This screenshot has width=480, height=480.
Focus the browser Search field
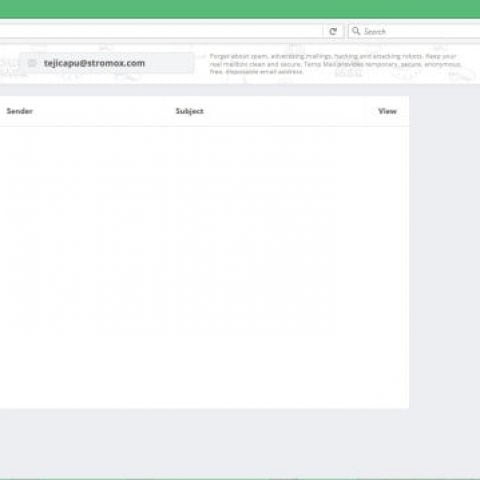(x=414, y=31)
